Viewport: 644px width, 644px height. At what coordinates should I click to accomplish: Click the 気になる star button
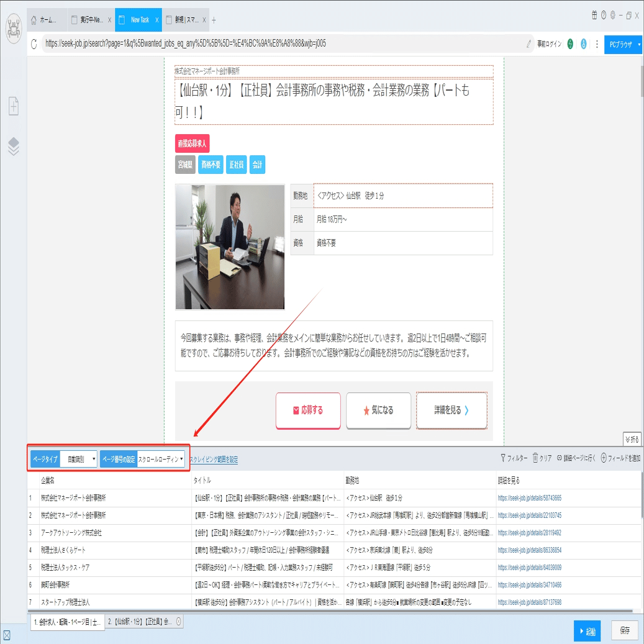(378, 410)
